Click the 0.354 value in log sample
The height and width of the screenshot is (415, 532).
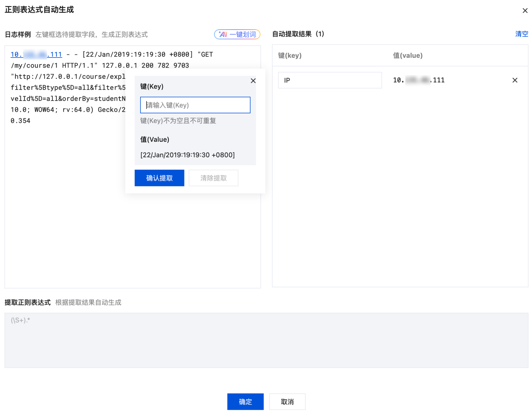pos(20,121)
